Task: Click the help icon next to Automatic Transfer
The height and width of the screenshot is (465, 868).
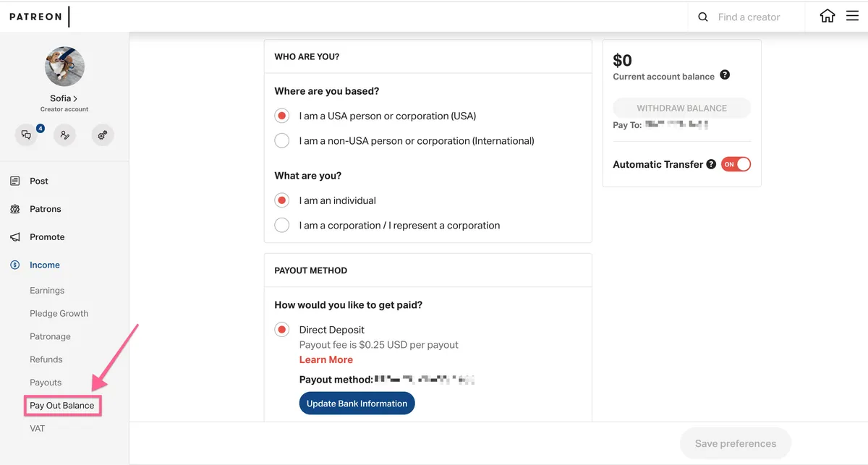Action: coord(711,164)
